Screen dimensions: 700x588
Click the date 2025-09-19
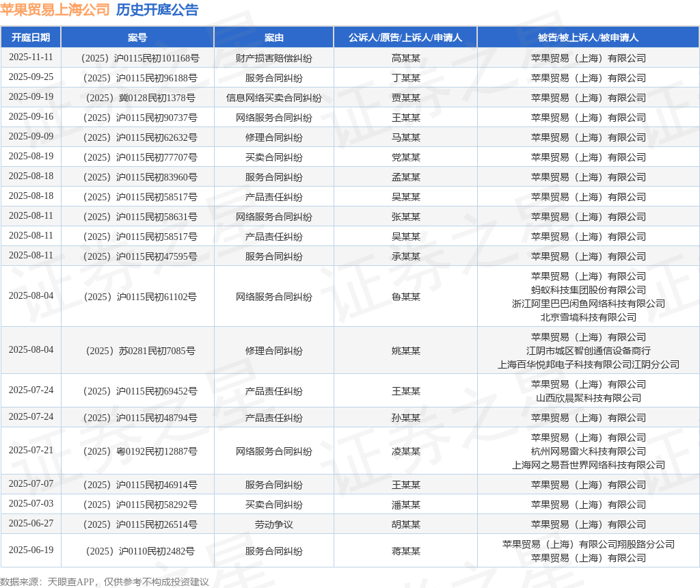31,97
